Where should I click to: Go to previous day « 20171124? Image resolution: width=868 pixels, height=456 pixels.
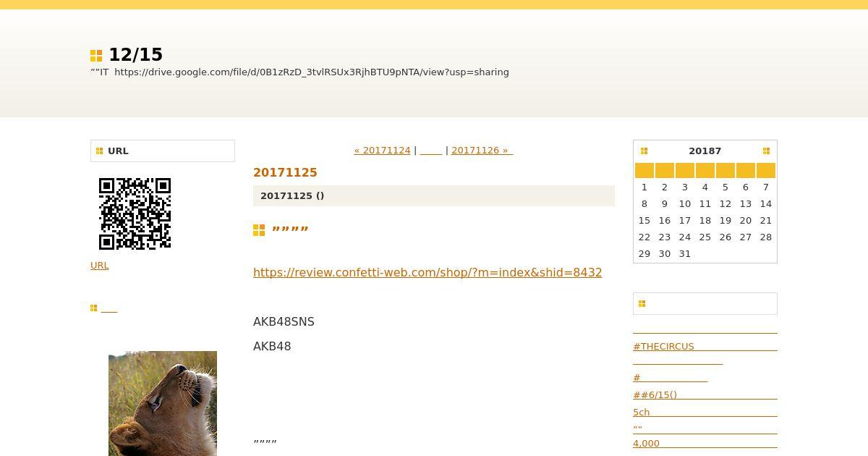pyautogui.click(x=382, y=151)
